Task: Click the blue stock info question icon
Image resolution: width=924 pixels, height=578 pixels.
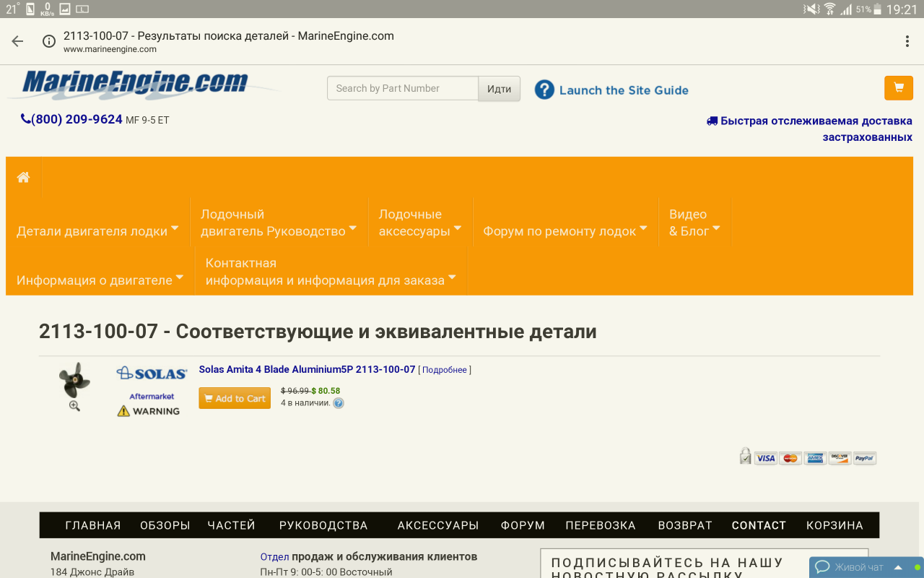Action: 339,403
